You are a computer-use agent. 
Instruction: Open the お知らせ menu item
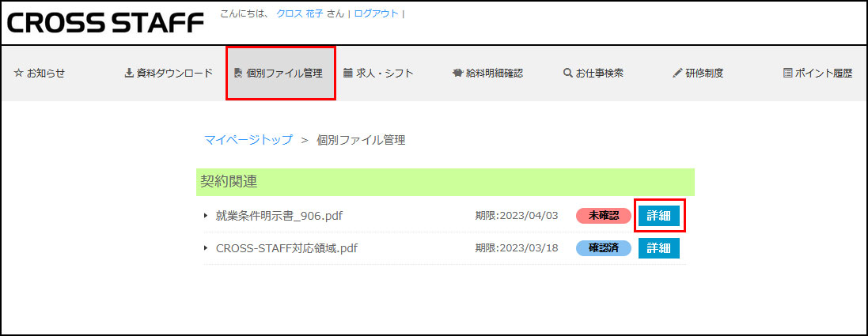pos(40,73)
